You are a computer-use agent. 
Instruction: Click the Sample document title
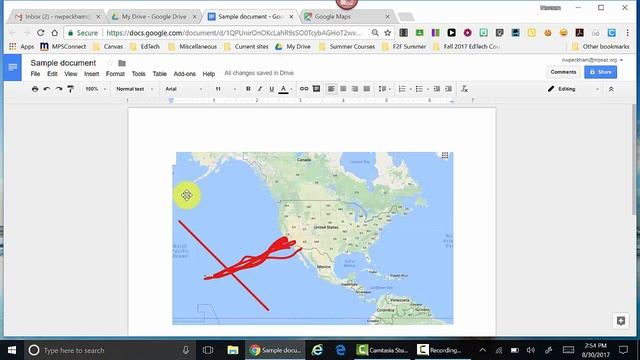[63, 63]
